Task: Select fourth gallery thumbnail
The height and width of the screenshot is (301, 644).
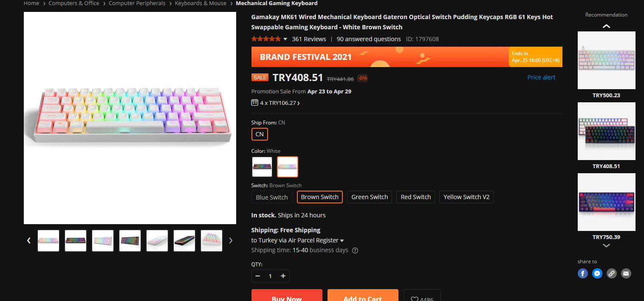Action: point(130,241)
